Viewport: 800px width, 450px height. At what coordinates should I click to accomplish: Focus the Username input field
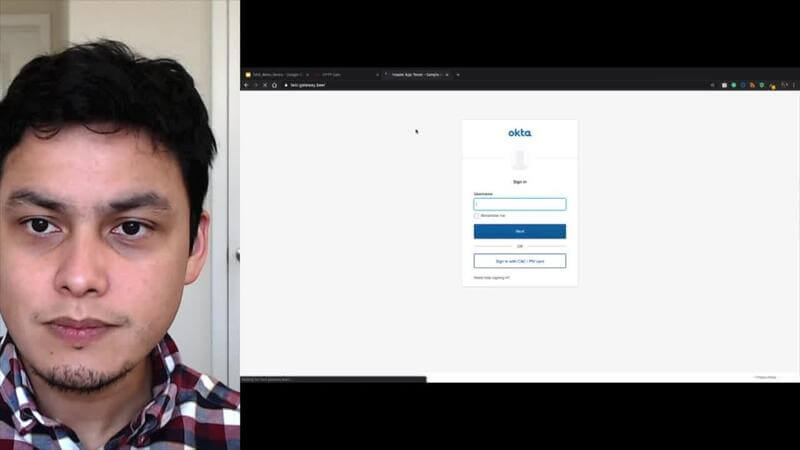click(x=519, y=204)
